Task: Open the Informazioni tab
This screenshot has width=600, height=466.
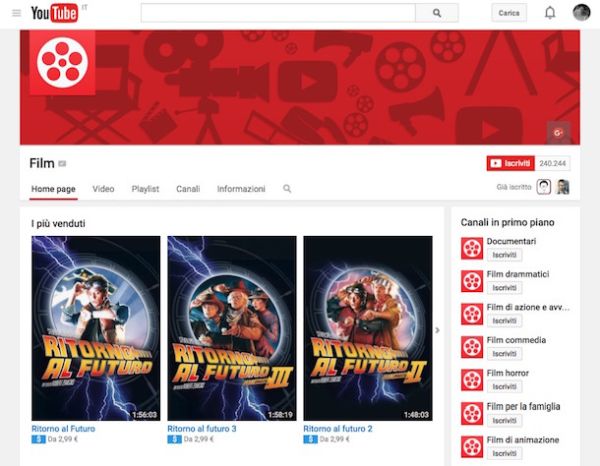Action: 241,189
